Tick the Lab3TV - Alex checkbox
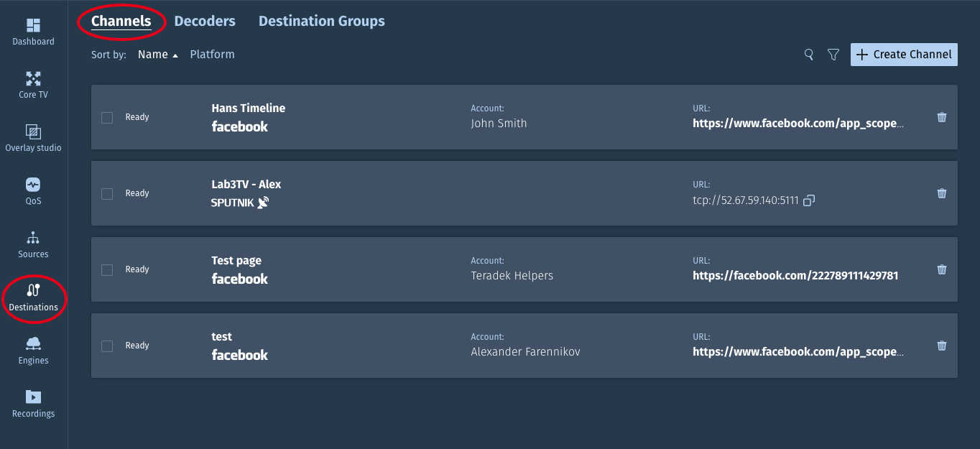 point(107,194)
